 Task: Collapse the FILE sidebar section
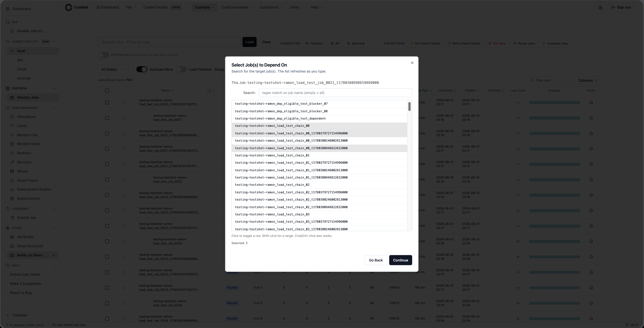point(54,22)
